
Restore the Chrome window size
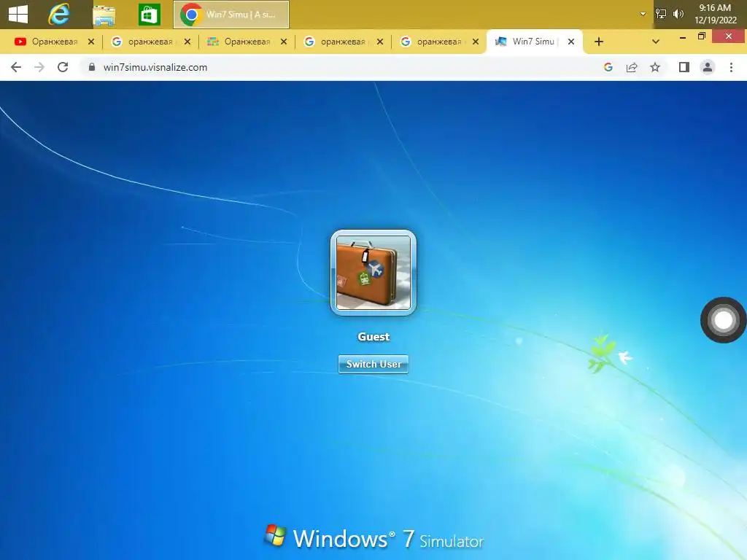(x=702, y=36)
